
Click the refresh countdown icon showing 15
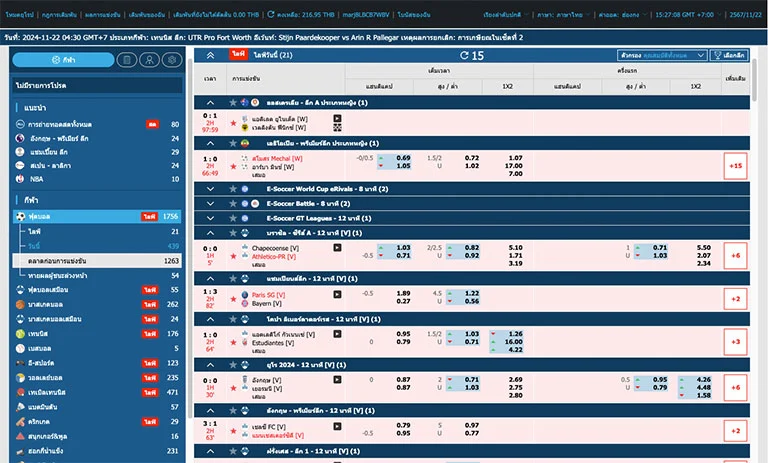pos(466,56)
